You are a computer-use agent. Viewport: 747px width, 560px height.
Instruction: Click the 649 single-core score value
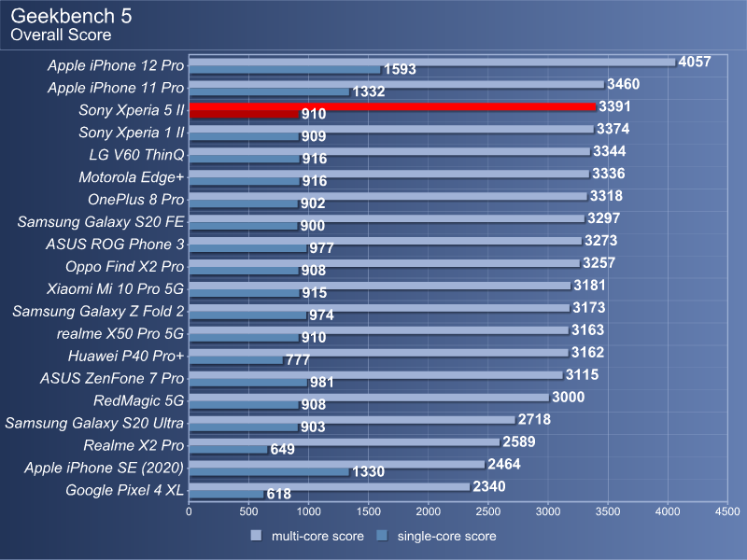pyautogui.click(x=283, y=450)
